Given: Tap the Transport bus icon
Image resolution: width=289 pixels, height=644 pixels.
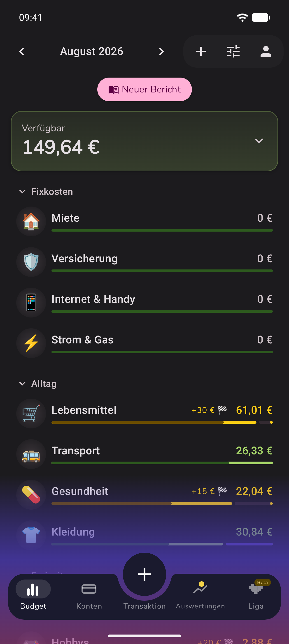Looking at the screenshot, I should coord(31,454).
